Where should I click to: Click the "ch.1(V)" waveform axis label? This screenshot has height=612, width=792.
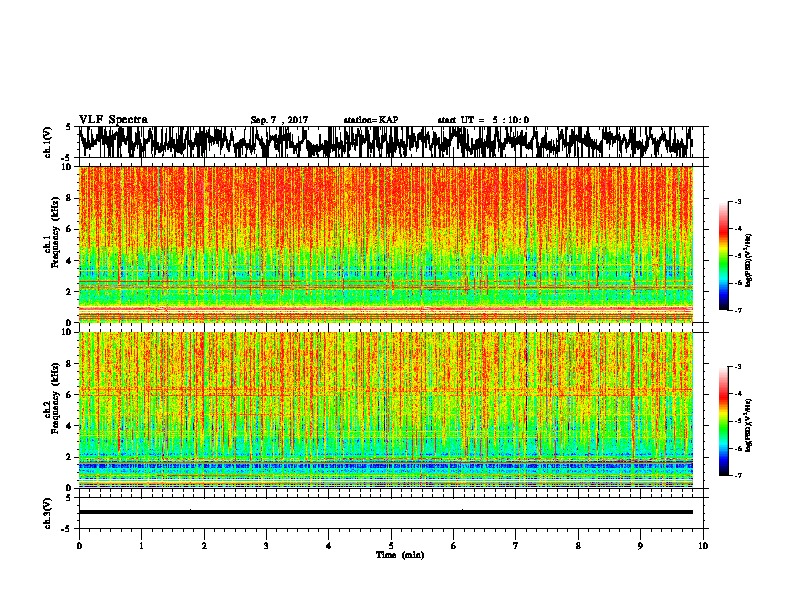[47, 142]
